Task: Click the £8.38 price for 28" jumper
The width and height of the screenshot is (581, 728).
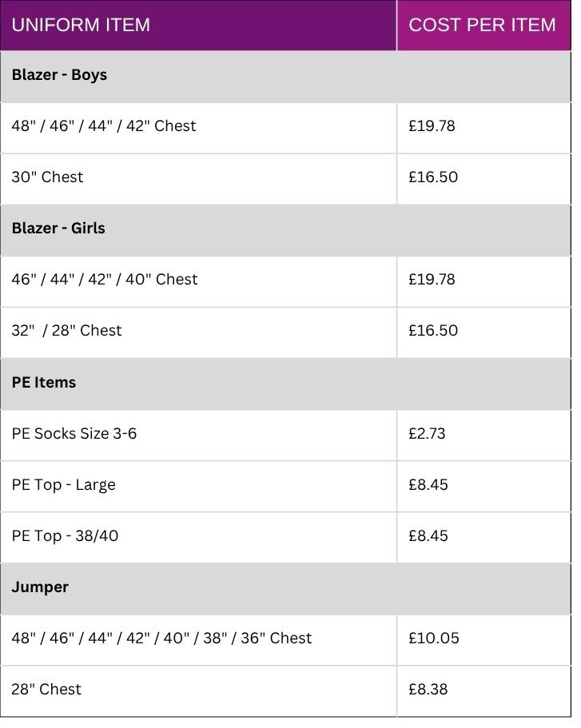Action: [428, 690]
